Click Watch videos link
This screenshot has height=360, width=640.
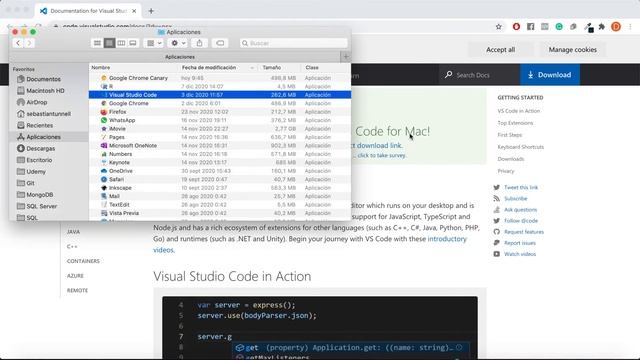pyautogui.click(x=520, y=254)
